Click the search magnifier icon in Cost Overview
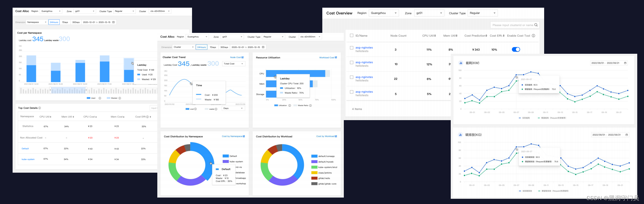This screenshot has width=644, height=204. coord(536,25)
